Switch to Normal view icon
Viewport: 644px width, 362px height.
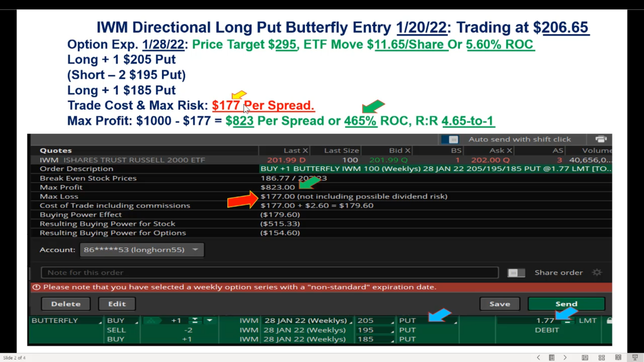(585, 357)
